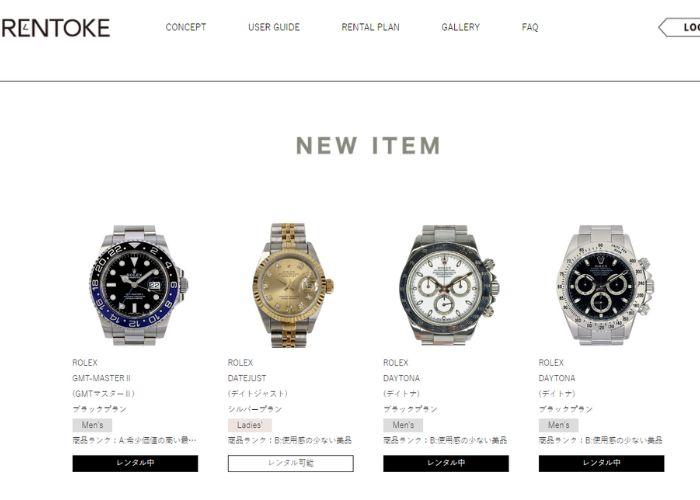Viewport: 700px width, 500px height.
Task: Click the DATEJUST product name
Action: [247, 378]
